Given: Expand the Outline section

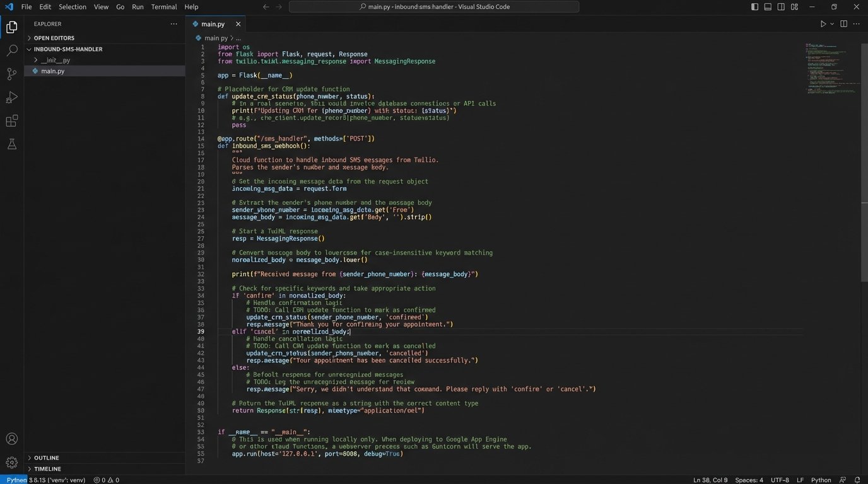Looking at the screenshot, I should [46, 458].
